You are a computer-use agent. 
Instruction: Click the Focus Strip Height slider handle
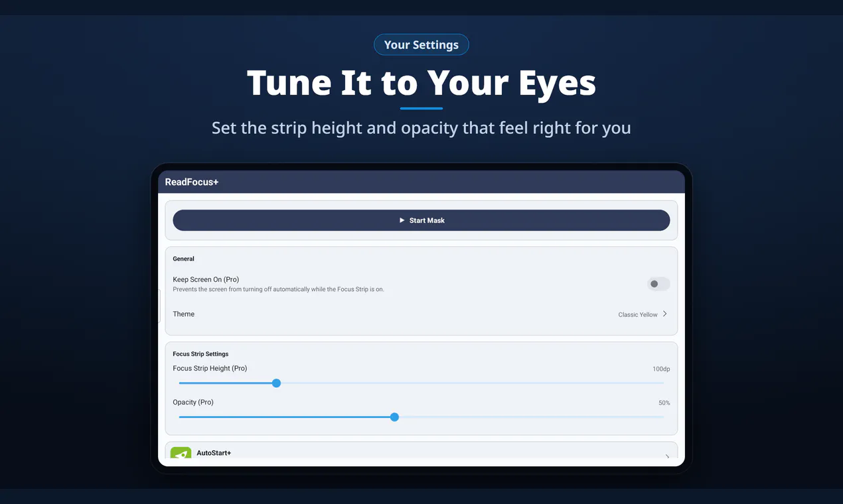(277, 383)
